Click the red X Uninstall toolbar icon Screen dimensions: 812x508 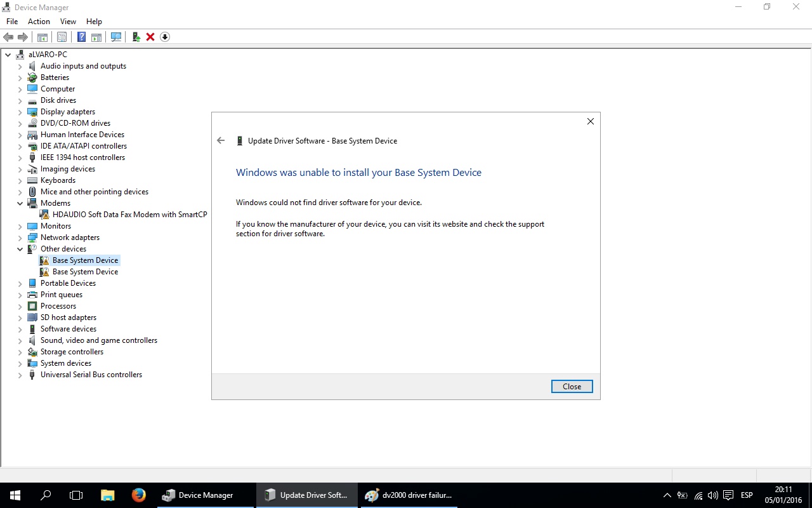[150, 37]
